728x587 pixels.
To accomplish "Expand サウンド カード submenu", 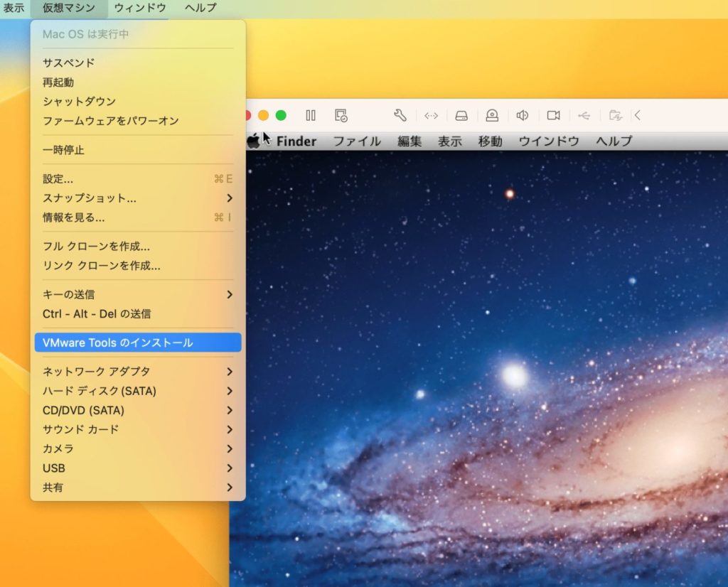I will point(138,429).
